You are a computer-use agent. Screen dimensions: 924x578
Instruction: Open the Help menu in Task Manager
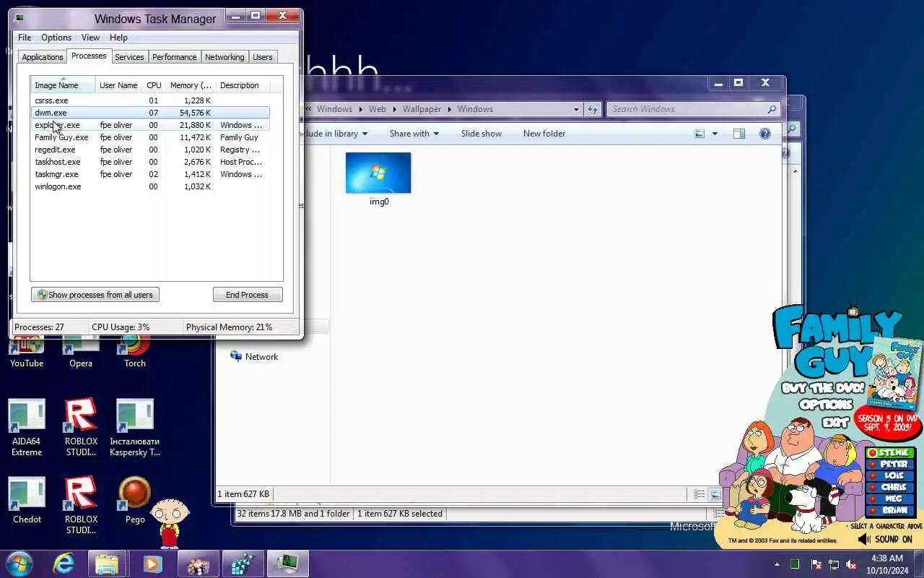click(x=118, y=38)
